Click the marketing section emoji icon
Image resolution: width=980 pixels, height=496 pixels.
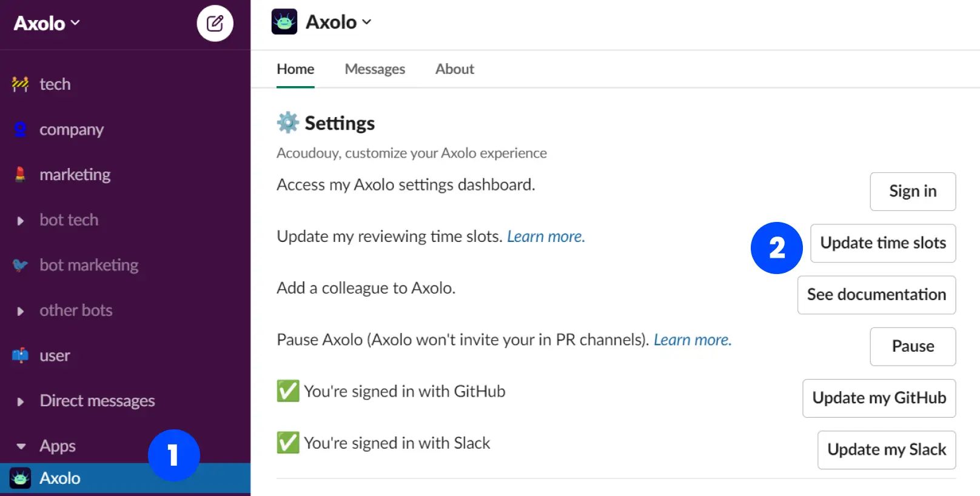tap(20, 175)
